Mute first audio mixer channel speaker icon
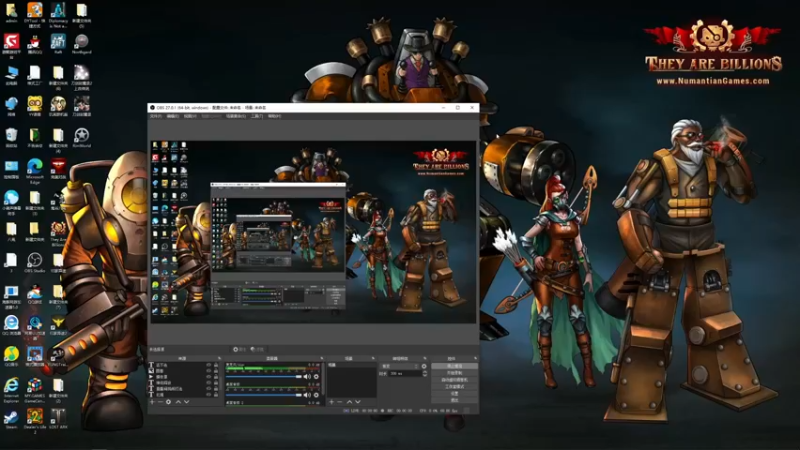800x450 pixels. (x=307, y=377)
